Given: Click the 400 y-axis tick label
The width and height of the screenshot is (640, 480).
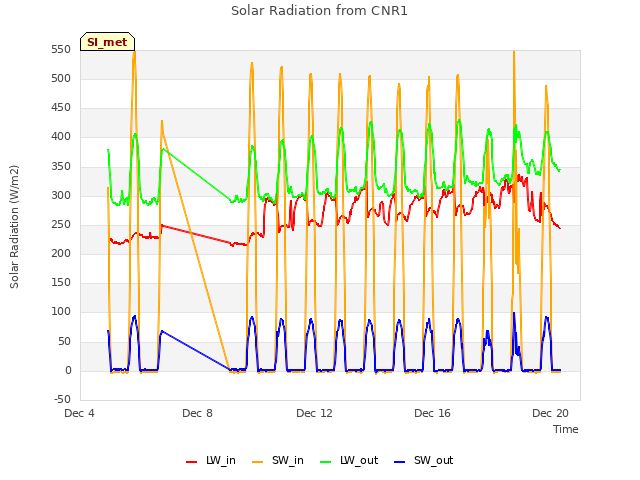Looking at the screenshot, I should [61, 137].
